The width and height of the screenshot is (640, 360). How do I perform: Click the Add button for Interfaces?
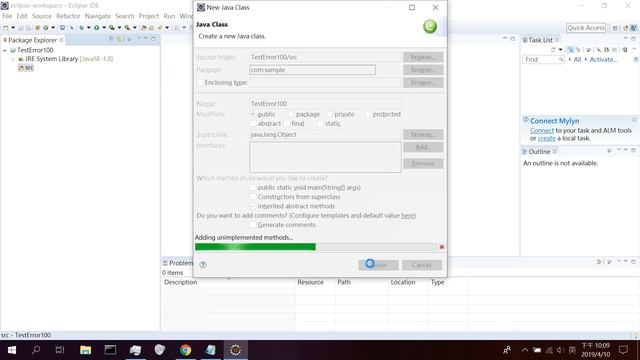pos(423,147)
